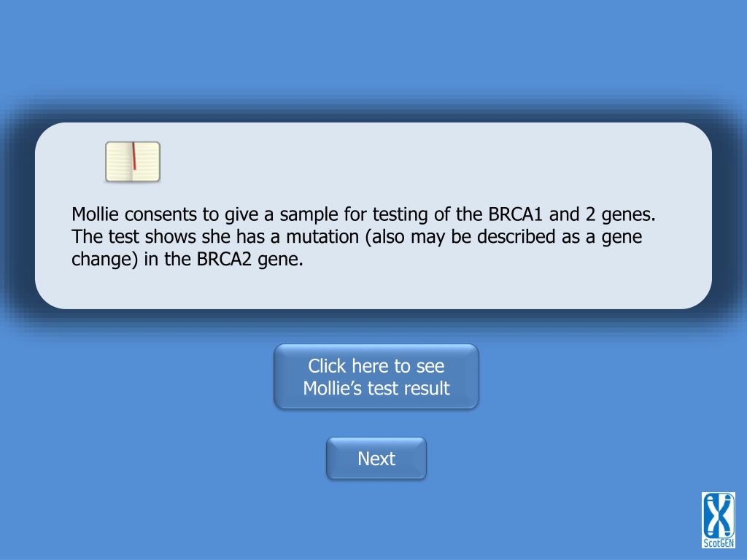Image resolution: width=747 pixels, height=560 pixels.
Task: Click the sentence starting 'The test shows she'
Action: coord(357,248)
